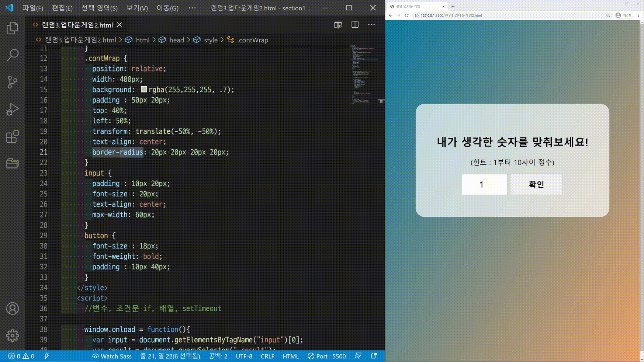Reload the browser page
The image size is (644, 362).
point(407,15)
